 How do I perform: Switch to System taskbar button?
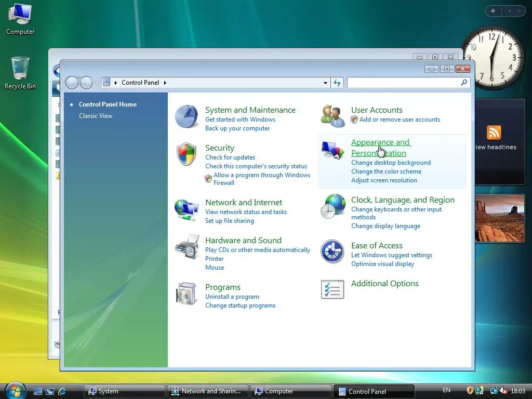(124, 391)
